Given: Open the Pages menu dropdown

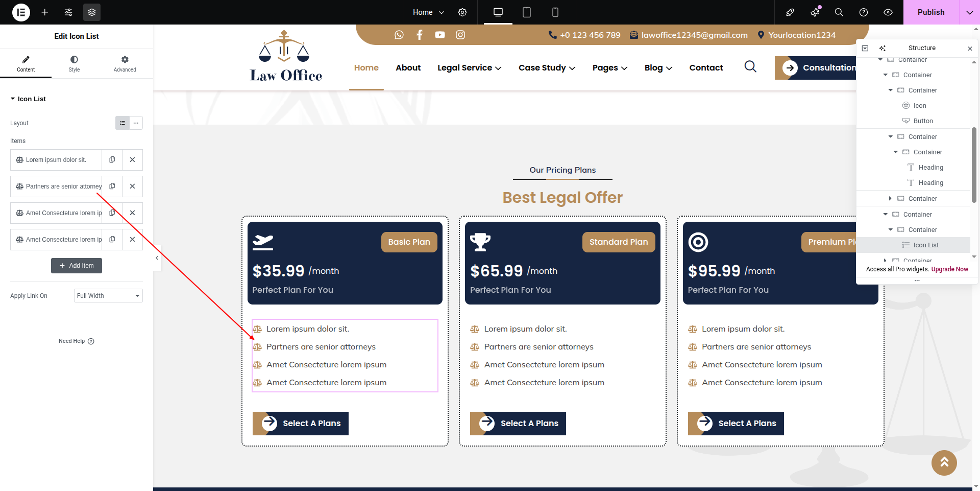Looking at the screenshot, I should click(610, 68).
